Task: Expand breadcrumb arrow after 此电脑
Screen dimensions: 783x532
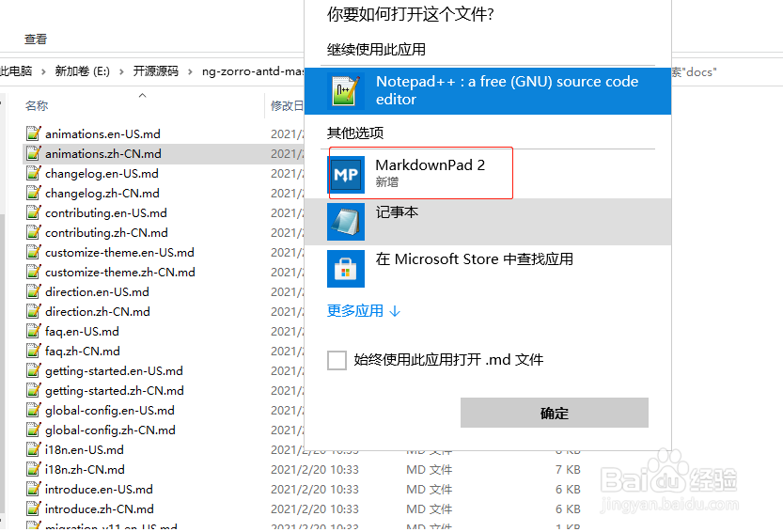Action: coord(43,72)
